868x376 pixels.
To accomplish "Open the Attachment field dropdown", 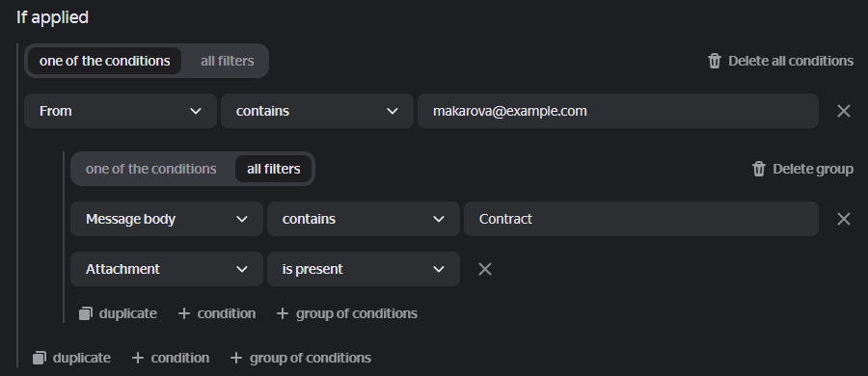I will tap(167, 269).
